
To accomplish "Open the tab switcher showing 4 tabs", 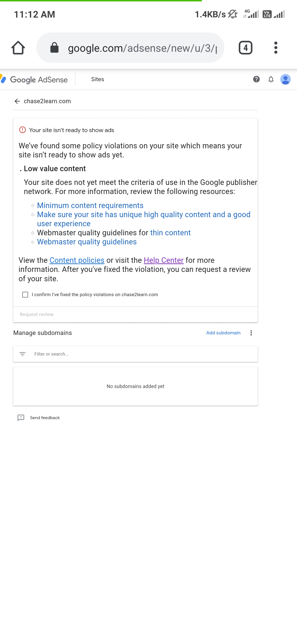I will coord(245,48).
